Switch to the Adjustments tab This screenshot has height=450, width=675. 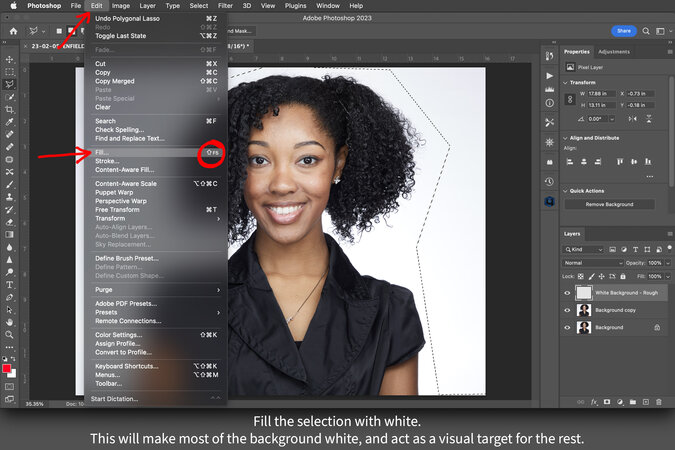click(x=614, y=51)
